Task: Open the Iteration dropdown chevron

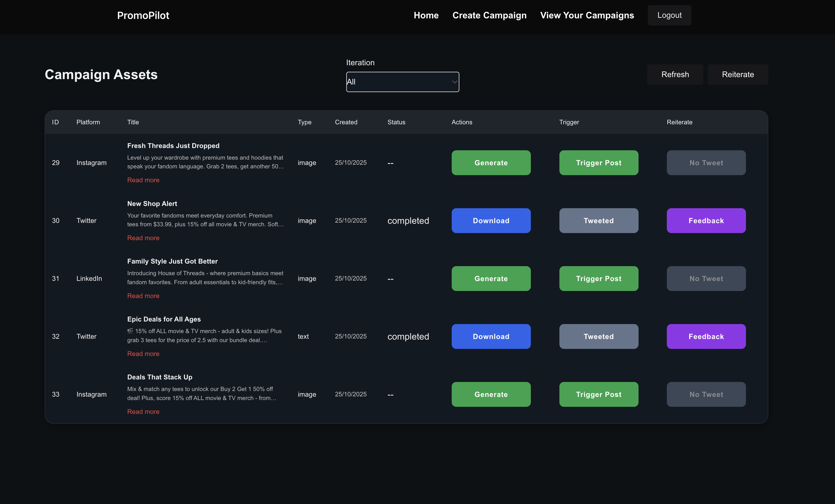Action: 454,82
